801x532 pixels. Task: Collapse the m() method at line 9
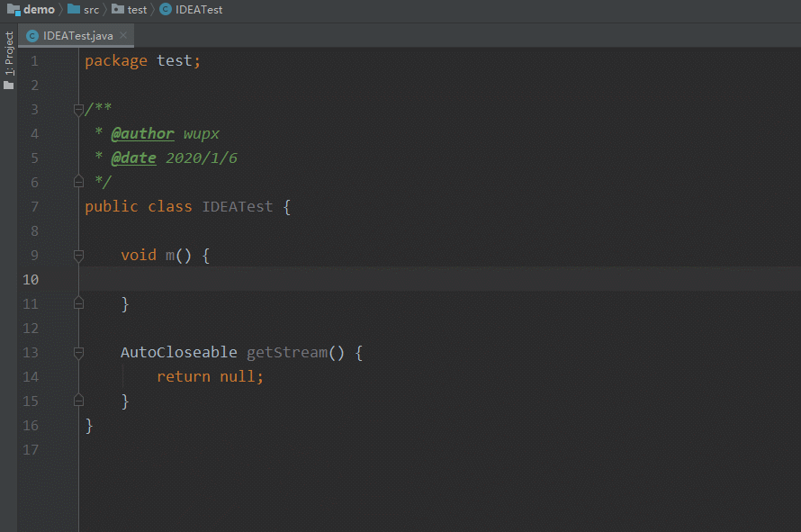point(78,255)
